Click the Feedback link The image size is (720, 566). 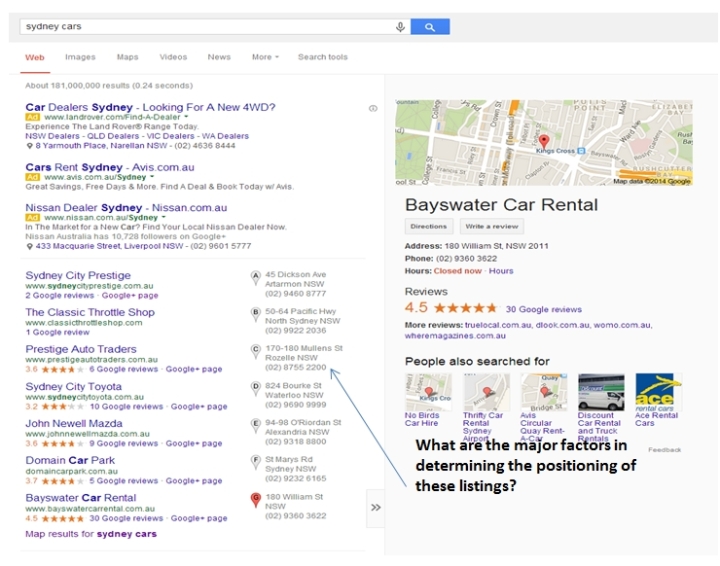click(x=664, y=450)
